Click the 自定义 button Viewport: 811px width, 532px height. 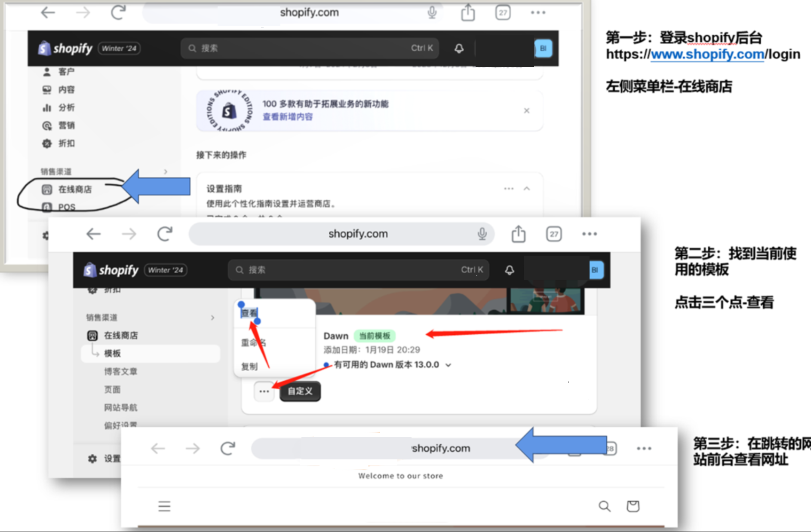tap(300, 391)
